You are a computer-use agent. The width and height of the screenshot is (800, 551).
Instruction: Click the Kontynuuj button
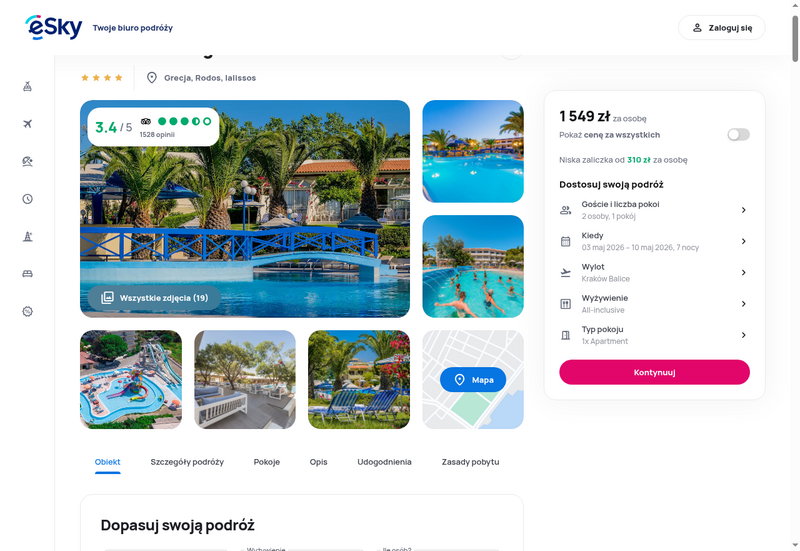[655, 372]
